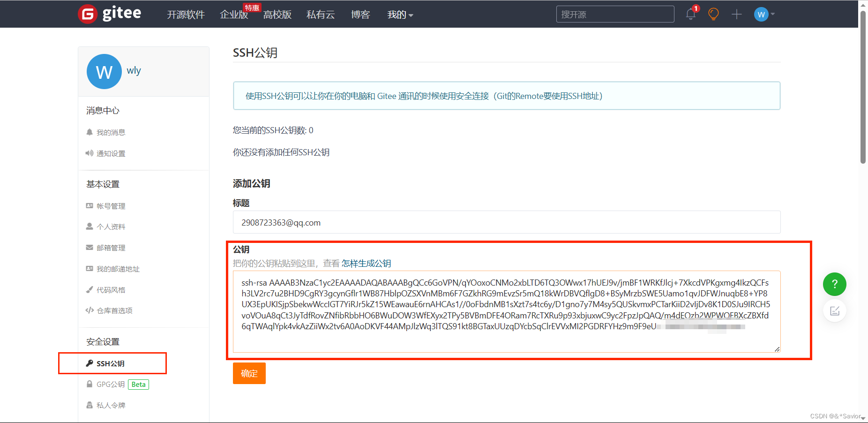Open 博客 navigation item
This screenshot has width=868, height=423.
coord(360,15)
